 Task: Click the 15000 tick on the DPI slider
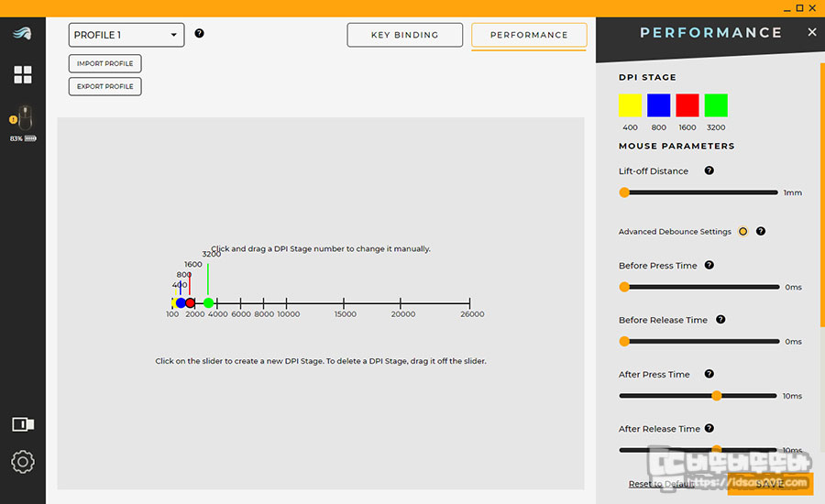click(x=344, y=303)
